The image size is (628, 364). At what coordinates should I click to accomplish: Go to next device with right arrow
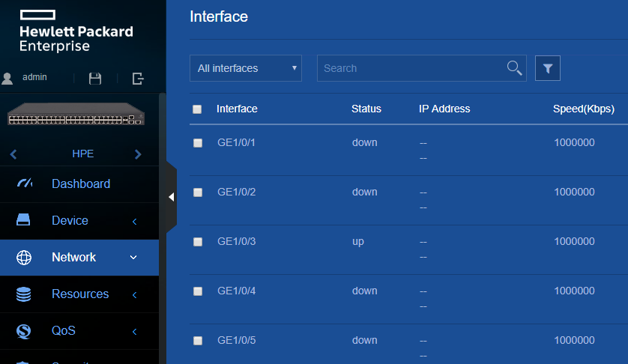(138, 154)
